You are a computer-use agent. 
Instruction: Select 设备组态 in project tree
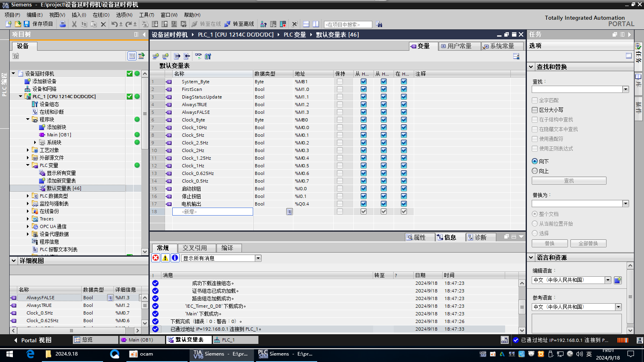tap(49, 104)
